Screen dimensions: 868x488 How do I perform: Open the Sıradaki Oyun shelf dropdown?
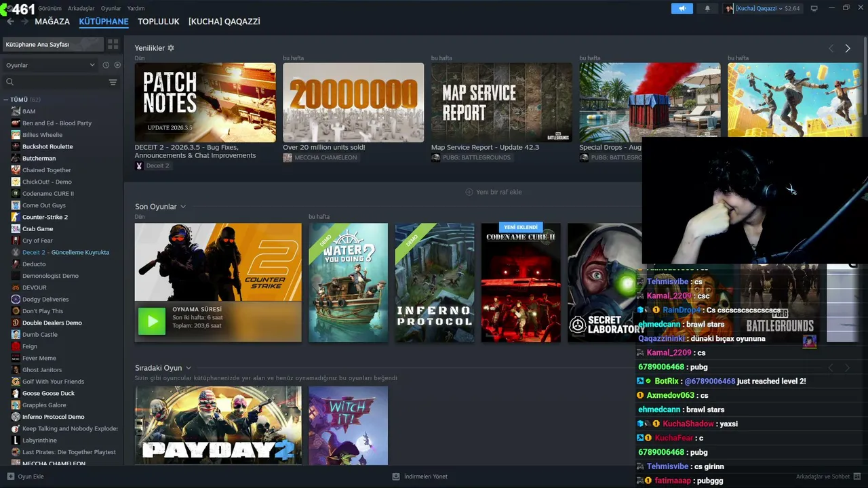click(189, 368)
